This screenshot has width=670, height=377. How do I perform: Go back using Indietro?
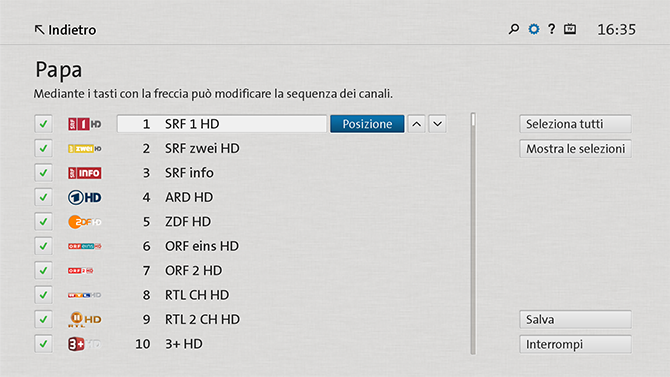65,30
